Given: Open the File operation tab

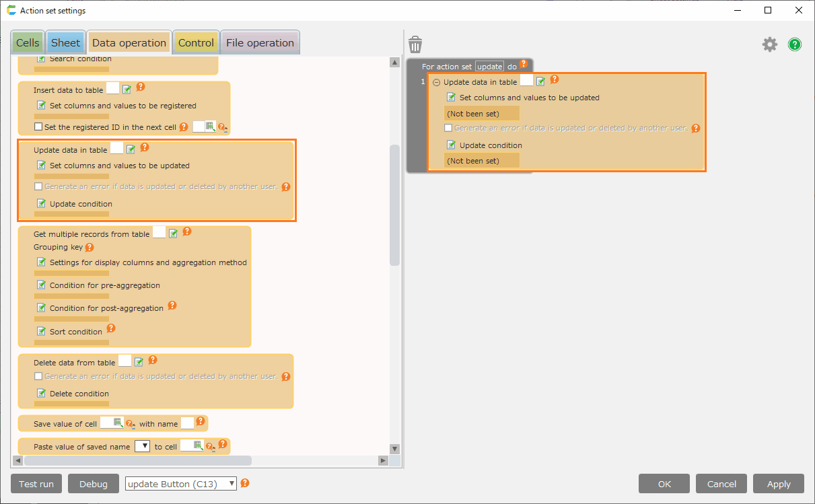Looking at the screenshot, I should point(260,43).
